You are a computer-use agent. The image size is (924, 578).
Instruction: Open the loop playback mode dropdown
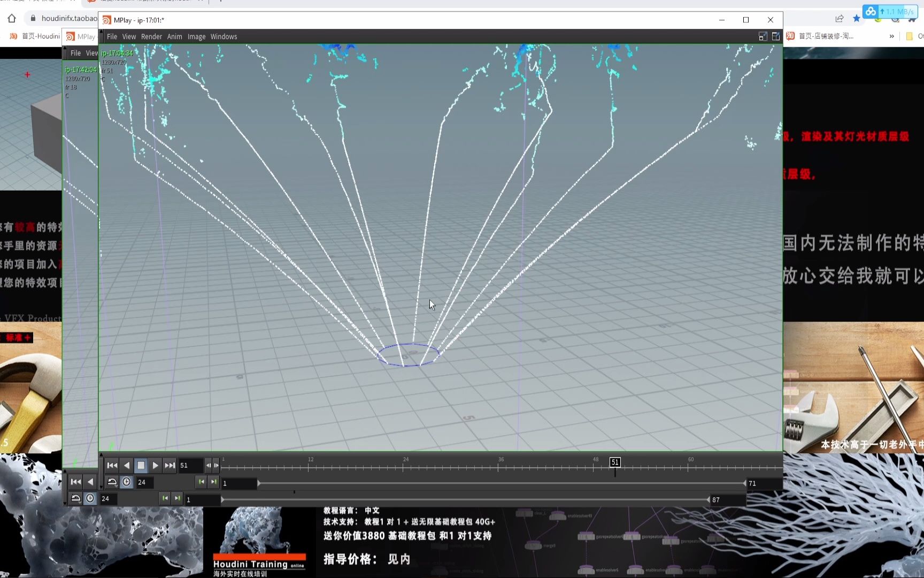(112, 482)
